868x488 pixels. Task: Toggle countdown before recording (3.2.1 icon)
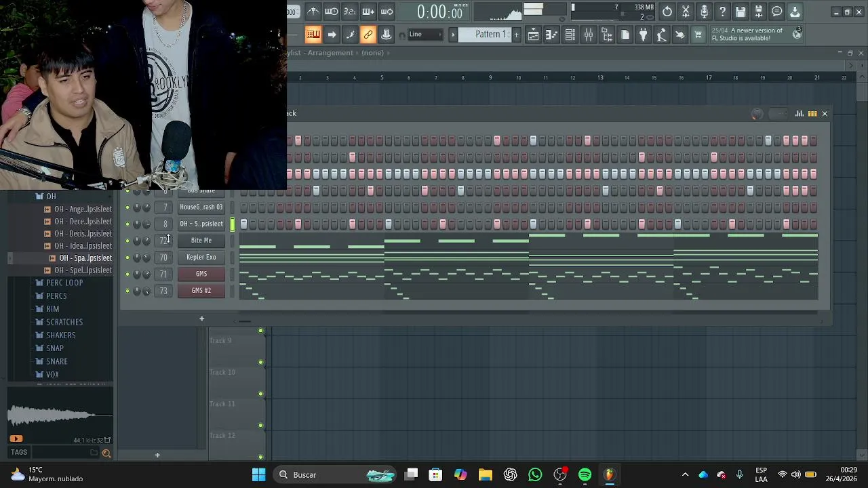point(349,12)
